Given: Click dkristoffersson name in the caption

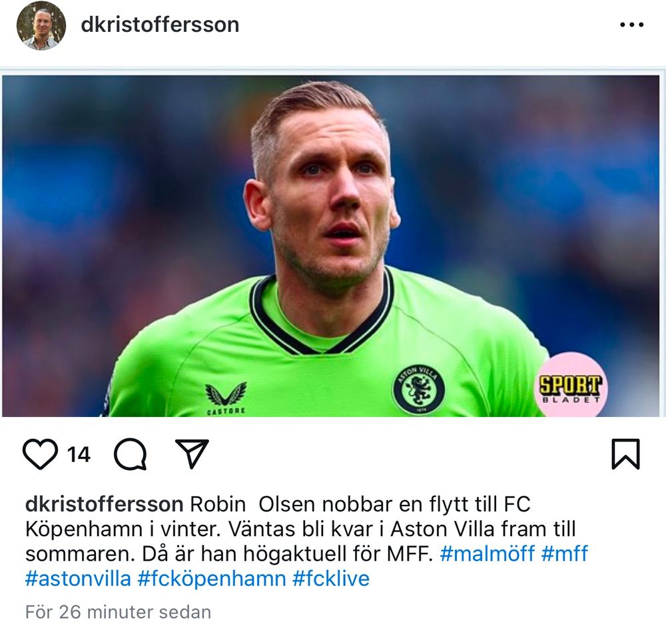Looking at the screenshot, I should pos(105,504).
